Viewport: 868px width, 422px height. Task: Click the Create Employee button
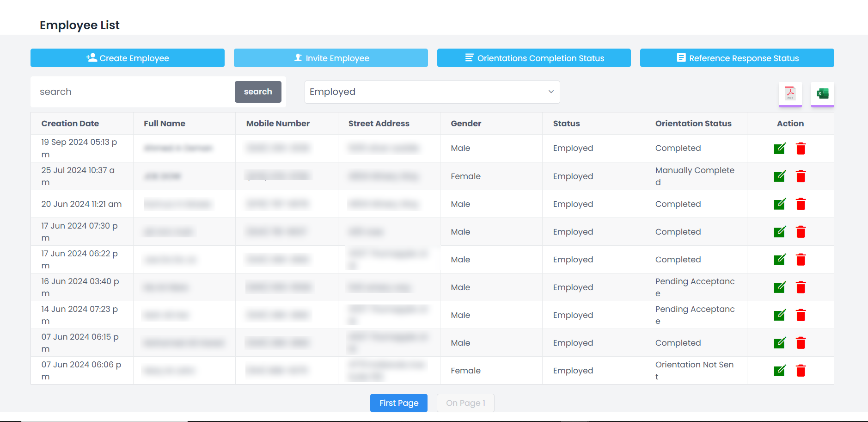coord(128,58)
